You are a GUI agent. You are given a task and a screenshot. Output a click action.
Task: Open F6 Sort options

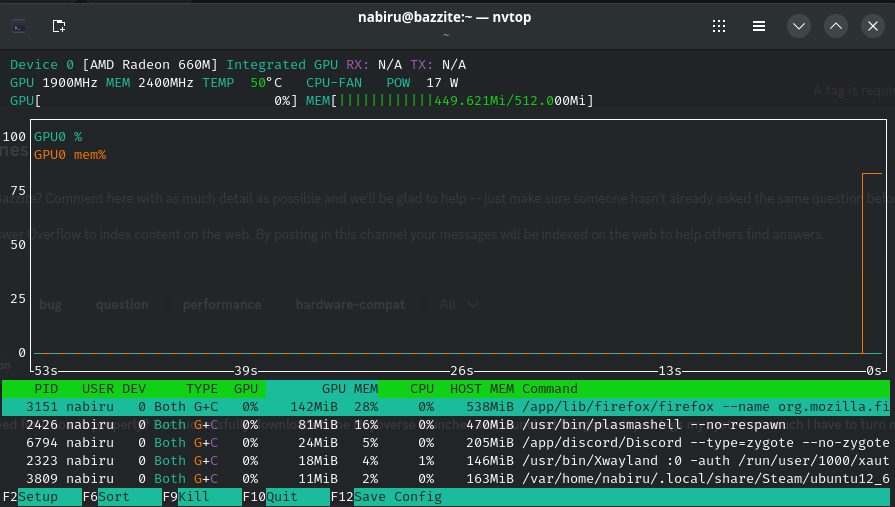(x=122, y=497)
